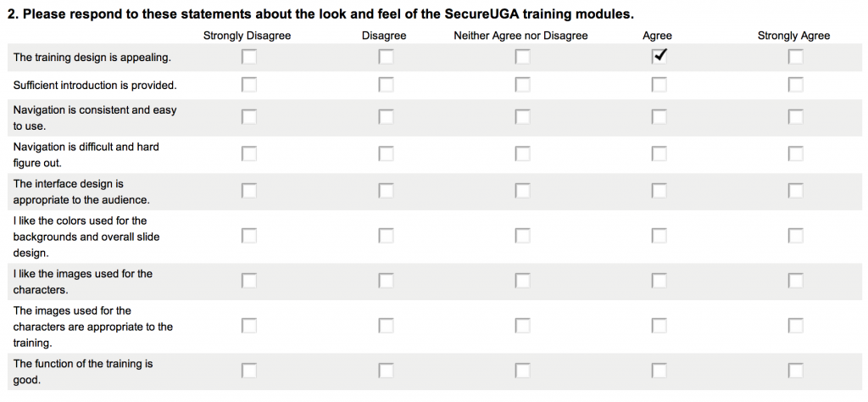Check Neither Agree nor Disagree for navigation difficult
The width and height of the screenshot is (868, 402).
click(x=522, y=154)
